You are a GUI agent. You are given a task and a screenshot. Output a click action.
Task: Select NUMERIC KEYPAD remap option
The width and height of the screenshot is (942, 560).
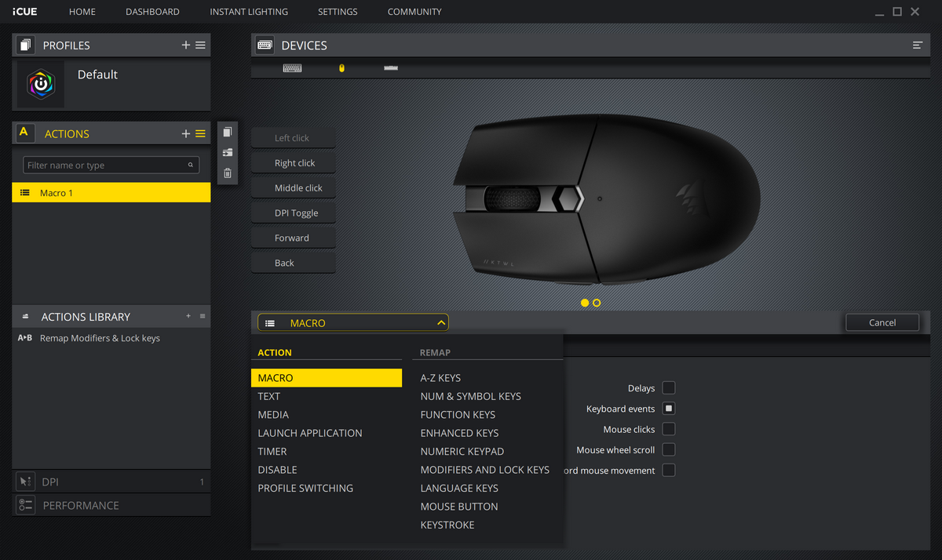tap(462, 452)
